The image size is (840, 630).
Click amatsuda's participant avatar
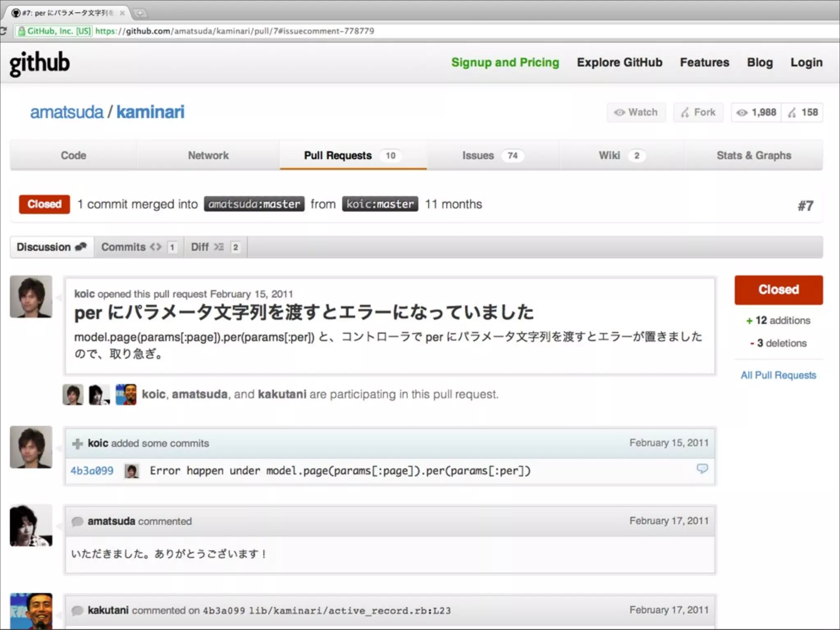(99, 395)
